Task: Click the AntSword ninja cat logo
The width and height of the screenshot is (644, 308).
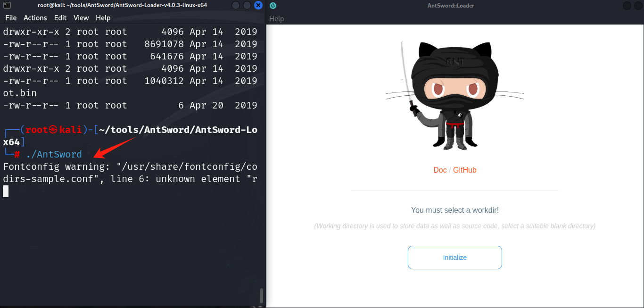Action: 454,95
